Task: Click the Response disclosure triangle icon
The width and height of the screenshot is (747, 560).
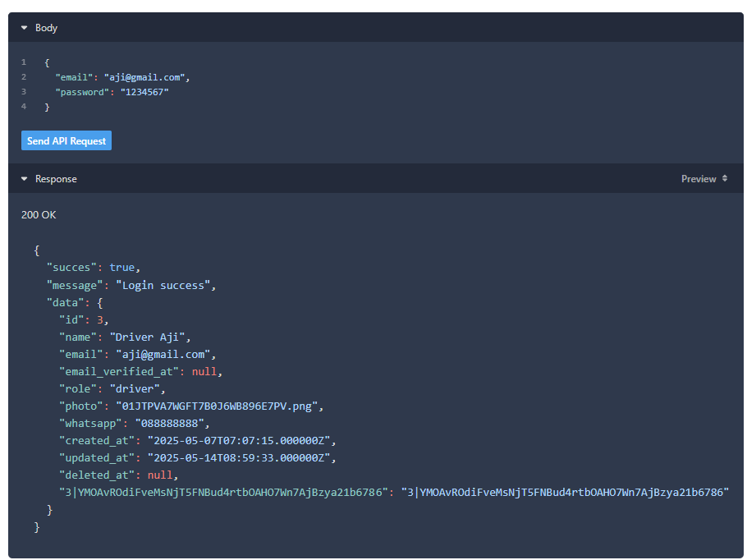Action: 23,178
